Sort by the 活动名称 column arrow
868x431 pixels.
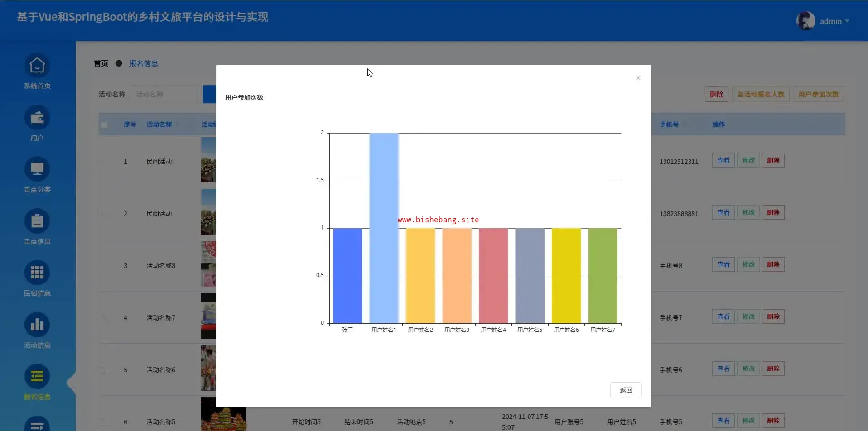pyautogui.click(x=178, y=125)
